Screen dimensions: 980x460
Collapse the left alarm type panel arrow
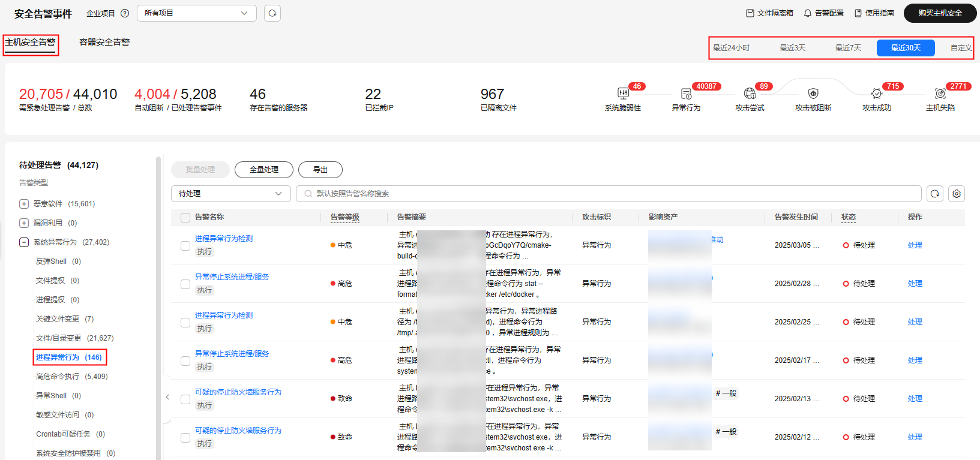pyautogui.click(x=167, y=397)
